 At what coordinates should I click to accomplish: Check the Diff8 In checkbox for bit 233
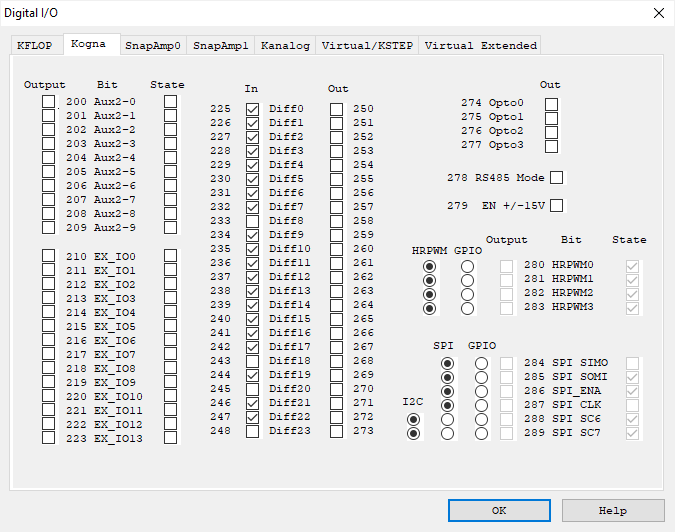[x=252, y=221]
